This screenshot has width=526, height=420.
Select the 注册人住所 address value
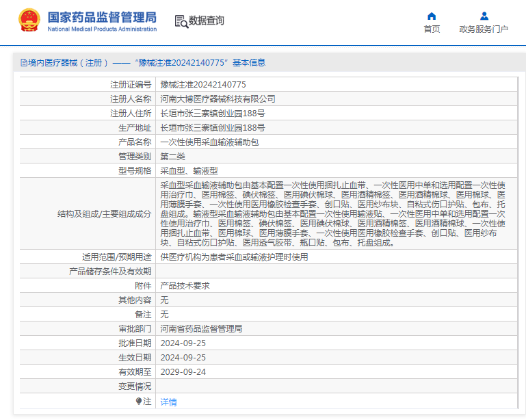coord(213,114)
